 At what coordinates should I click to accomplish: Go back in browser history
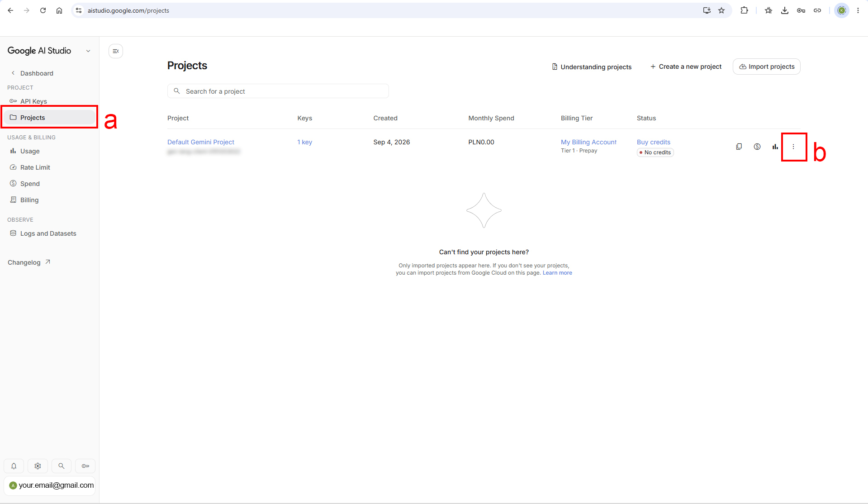10,10
